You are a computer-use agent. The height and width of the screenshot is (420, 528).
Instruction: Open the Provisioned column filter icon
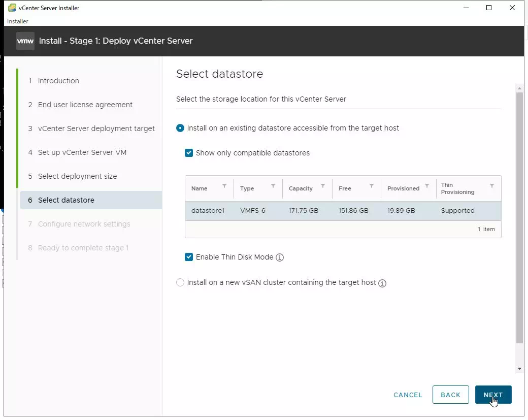pos(426,186)
